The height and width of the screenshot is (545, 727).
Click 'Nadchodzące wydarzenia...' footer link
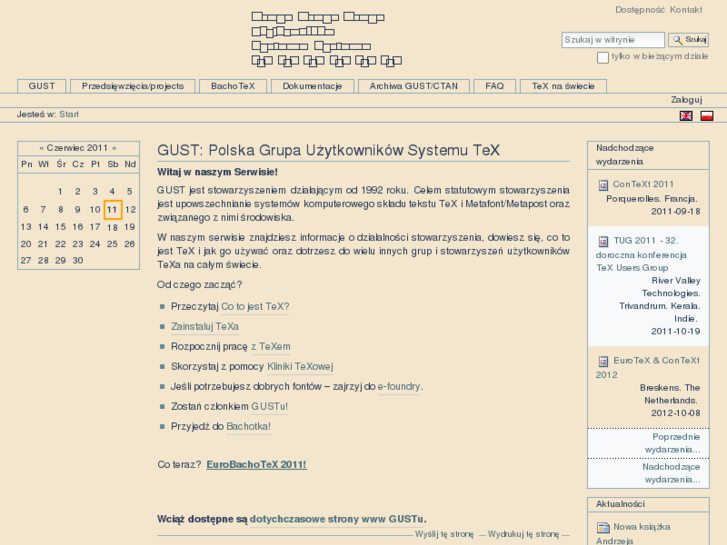pos(671,473)
